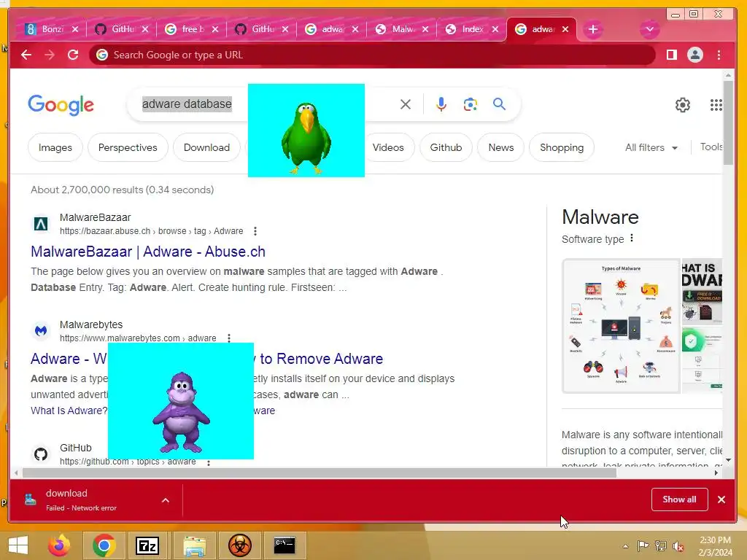
Task: Open MalwareBazaar | Adware - Abuse.ch result
Action: click(148, 252)
